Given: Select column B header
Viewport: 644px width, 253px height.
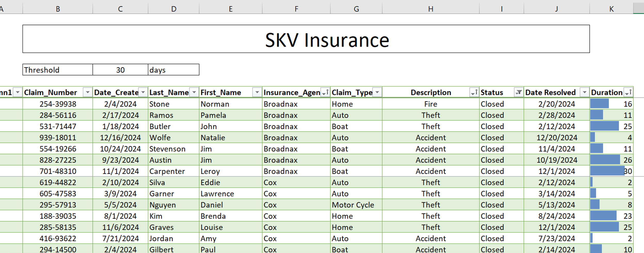Looking at the screenshot, I should point(57,9).
